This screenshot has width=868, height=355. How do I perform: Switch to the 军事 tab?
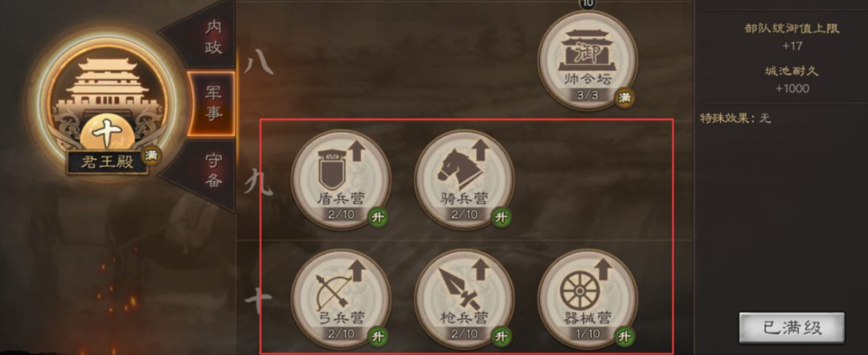tap(212, 104)
